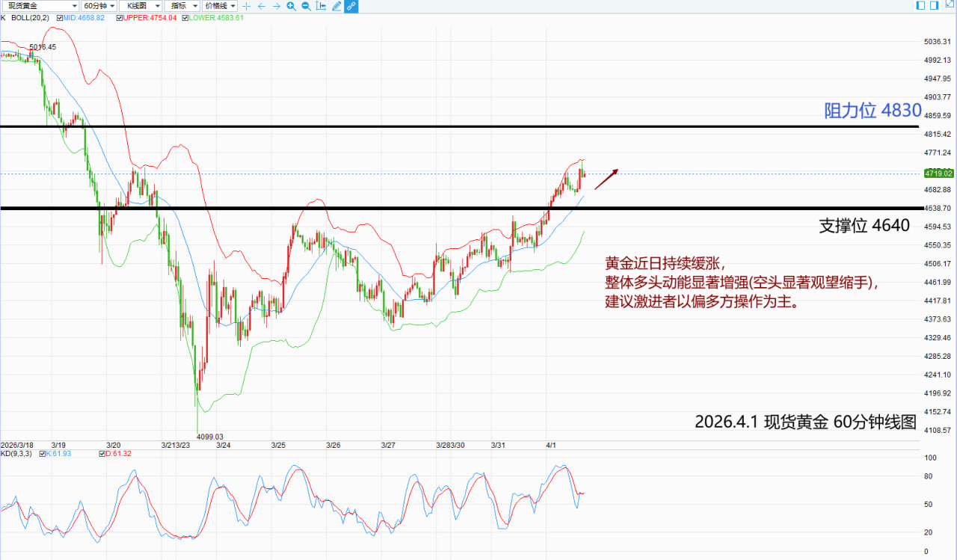Toggle the MID Bollinger line checkbox
The height and width of the screenshot is (560, 957).
click(x=60, y=17)
